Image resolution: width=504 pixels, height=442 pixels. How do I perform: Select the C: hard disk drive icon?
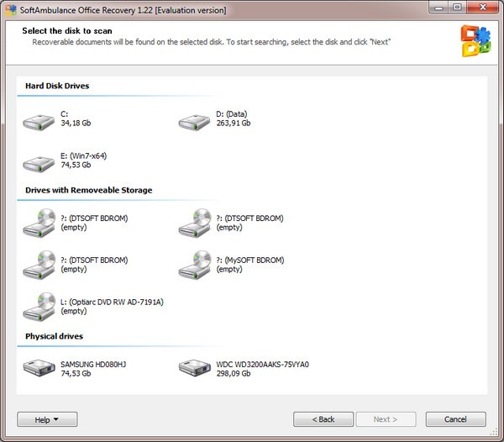point(39,120)
